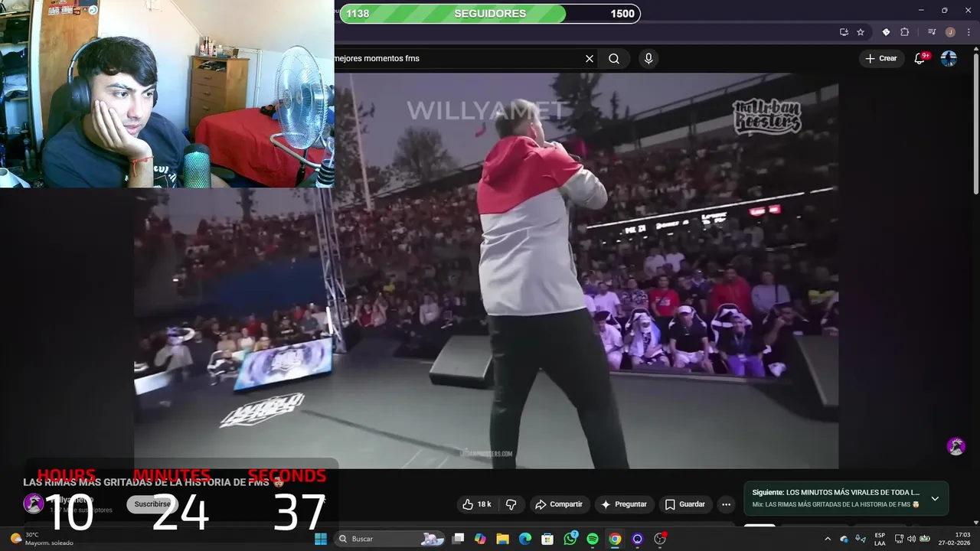Install the app via address bar icon
The width and height of the screenshot is (980, 551).
844,32
